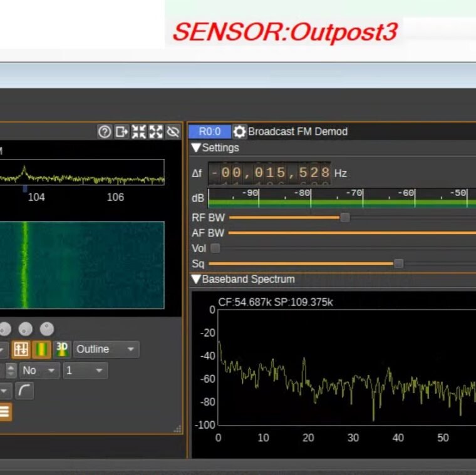Open the dropdown showing No

tap(39, 370)
